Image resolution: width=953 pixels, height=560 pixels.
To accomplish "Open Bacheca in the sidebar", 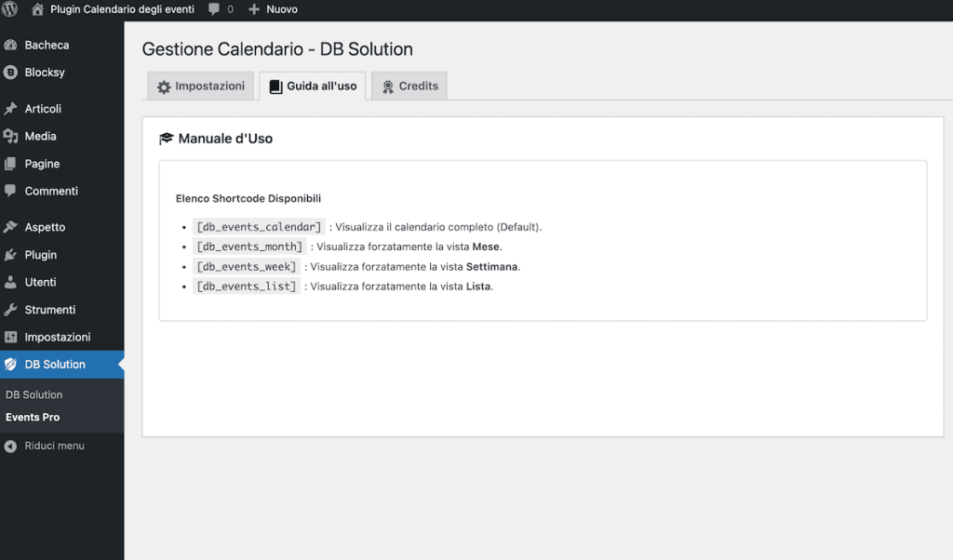I will [47, 45].
